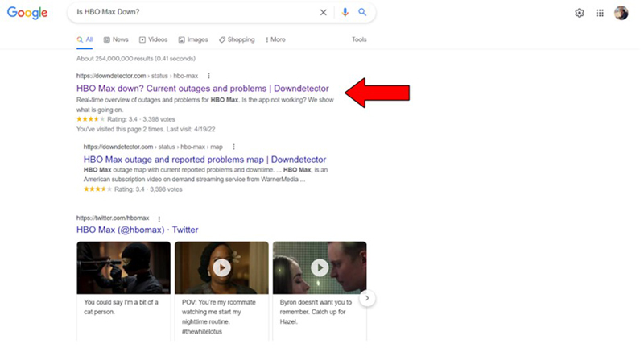Play the roommate nighttime routine video
Viewport: 644px width, 348px height.
click(x=222, y=268)
